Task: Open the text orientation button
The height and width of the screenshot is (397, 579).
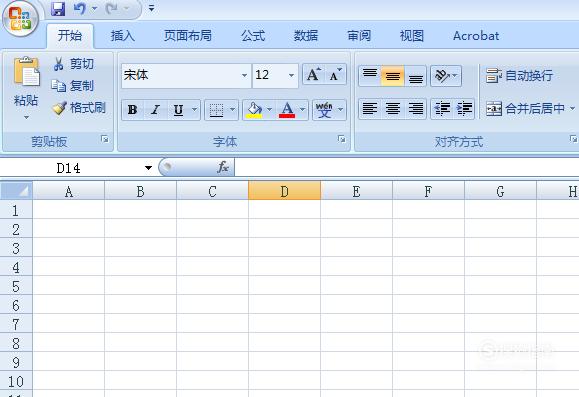Action: [x=446, y=76]
